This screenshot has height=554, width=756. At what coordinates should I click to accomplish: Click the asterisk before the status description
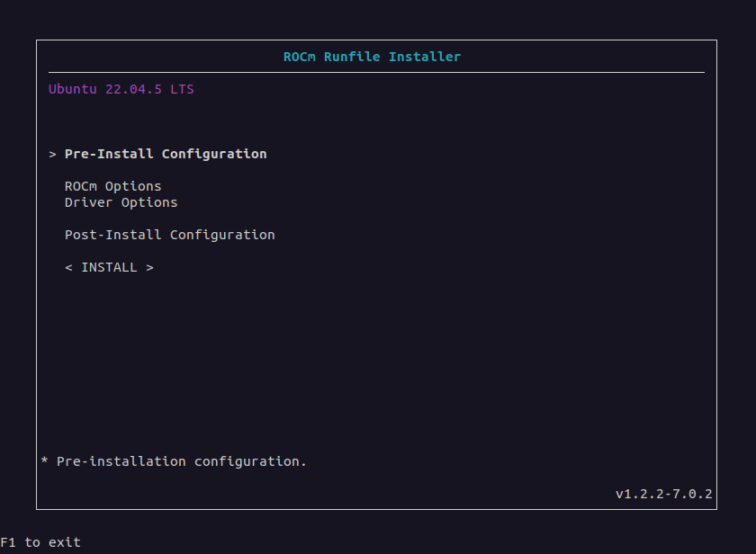[45, 461]
